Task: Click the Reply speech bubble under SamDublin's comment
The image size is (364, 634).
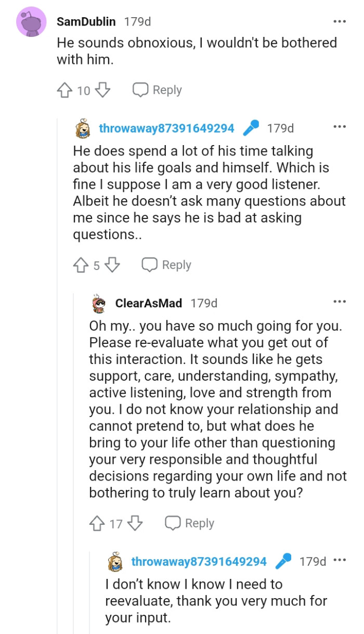Action: tap(139, 89)
